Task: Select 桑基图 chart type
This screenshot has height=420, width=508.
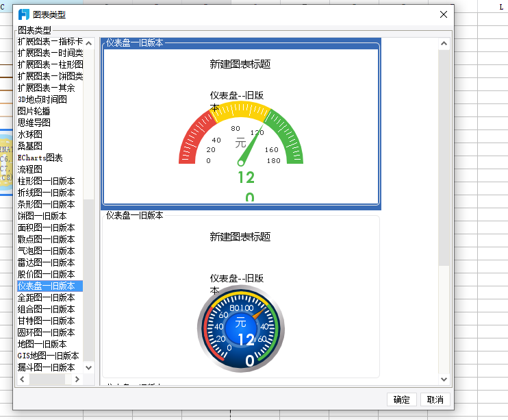Action: pos(50,146)
